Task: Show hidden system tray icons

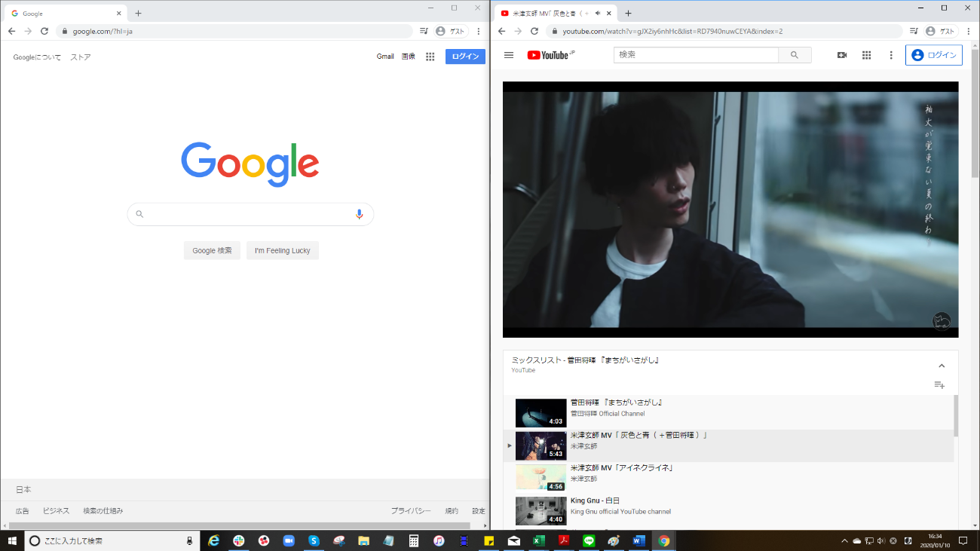Action: pyautogui.click(x=844, y=540)
